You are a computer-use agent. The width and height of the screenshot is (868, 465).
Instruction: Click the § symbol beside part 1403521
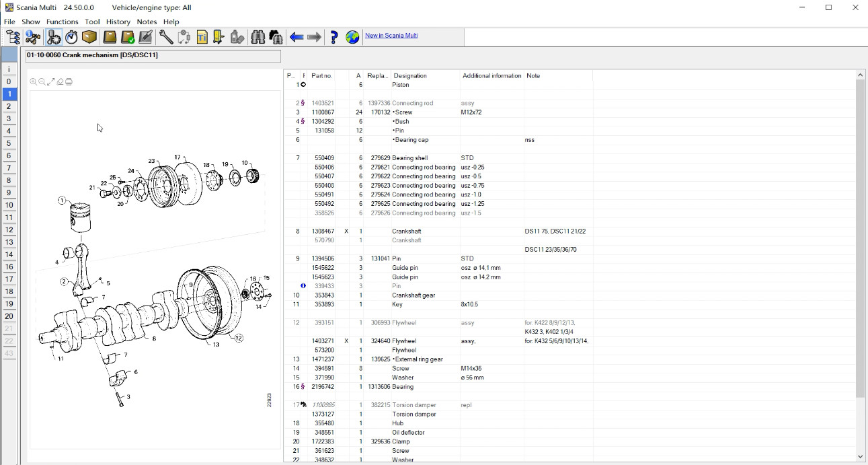point(303,103)
